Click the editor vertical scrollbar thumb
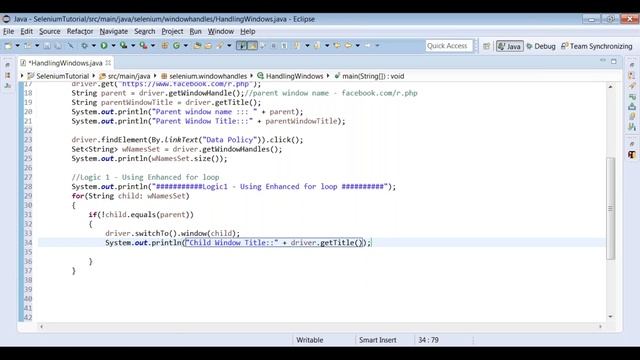The height and width of the screenshot is (360, 640). coord(611,208)
